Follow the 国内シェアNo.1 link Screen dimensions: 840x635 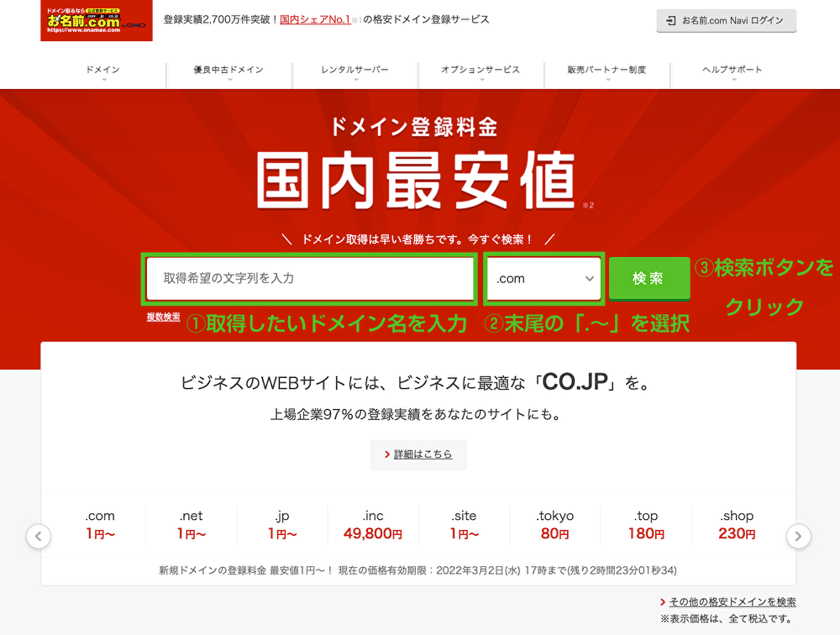[x=315, y=19]
